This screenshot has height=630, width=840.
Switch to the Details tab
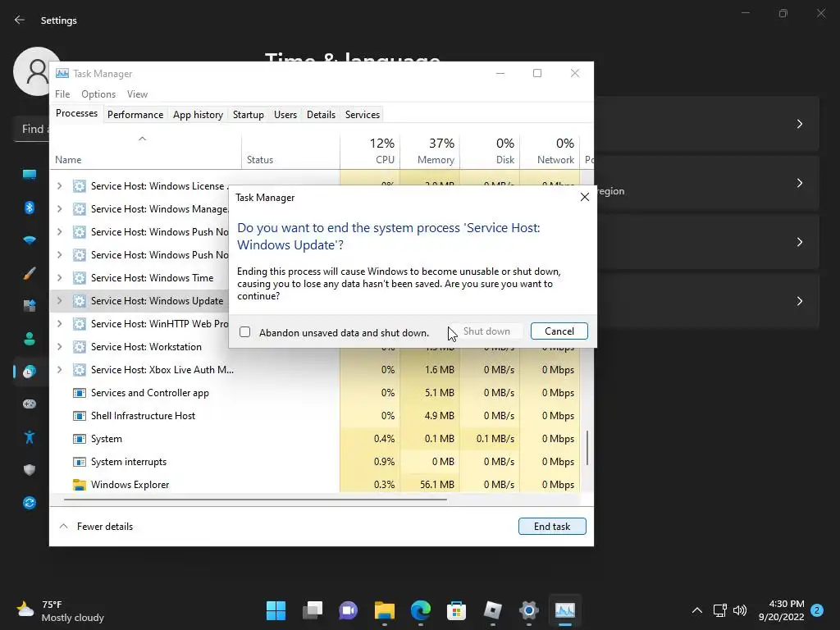point(321,115)
